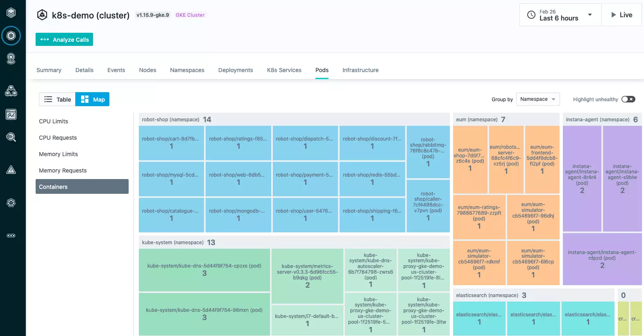Viewport: 644px width, 336px height.
Task: Select the eum/eum-ratings pod tile
Action: 479,217
